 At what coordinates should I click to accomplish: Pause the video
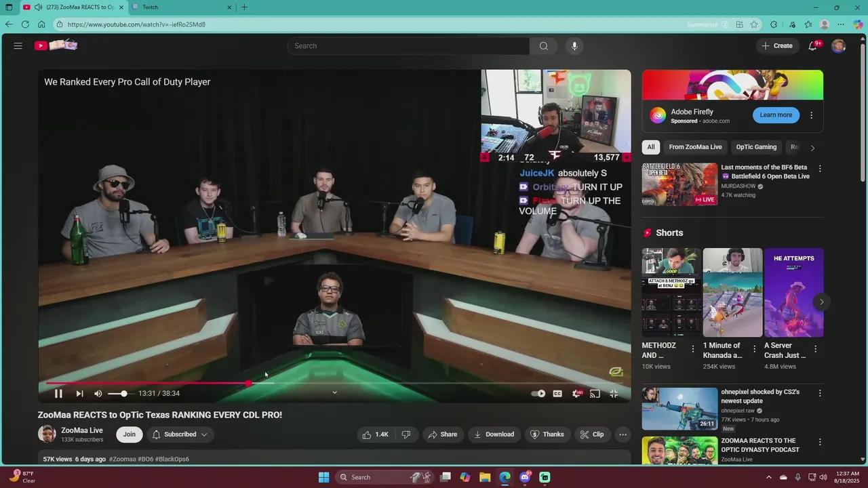coord(58,394)
